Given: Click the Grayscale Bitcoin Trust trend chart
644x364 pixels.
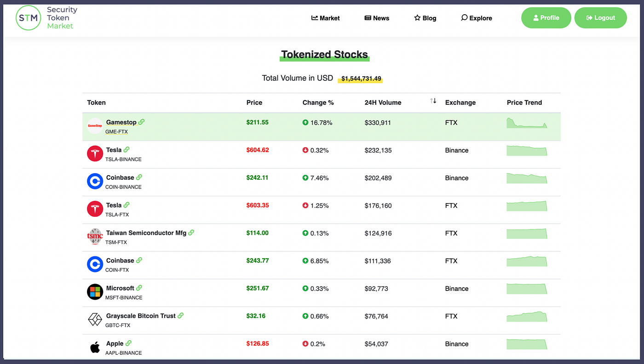Looking at the screenshot, I should 527,316.
